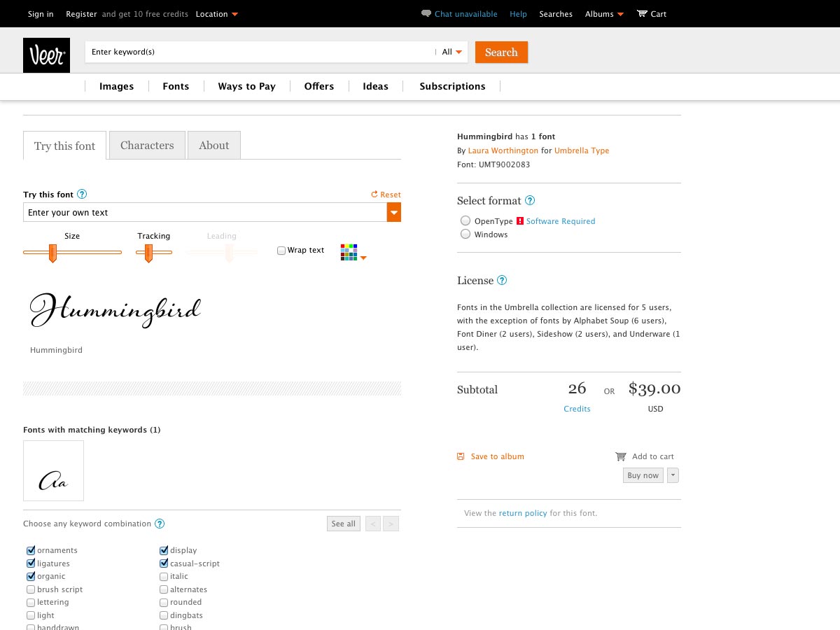Expand the color palette picker

(x=363, y=258)
